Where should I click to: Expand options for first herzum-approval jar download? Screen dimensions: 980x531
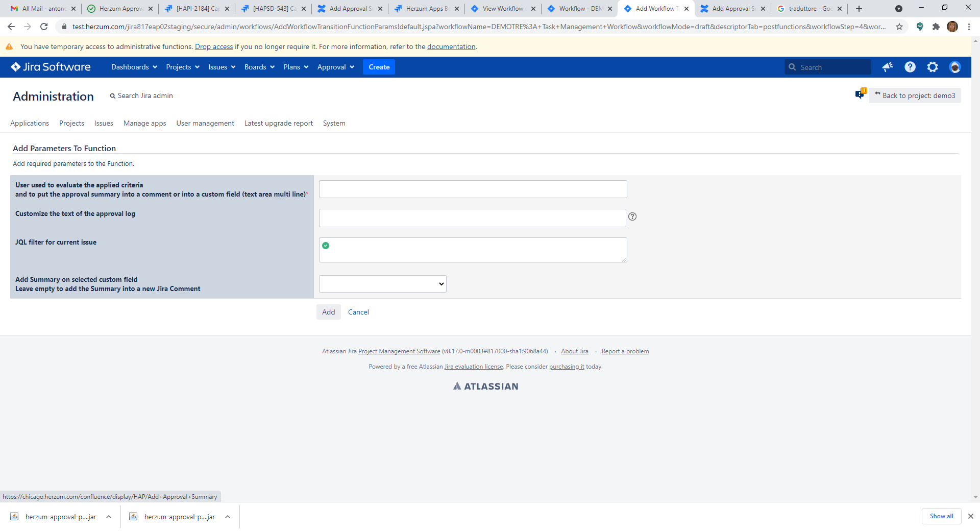pos(109,517)
